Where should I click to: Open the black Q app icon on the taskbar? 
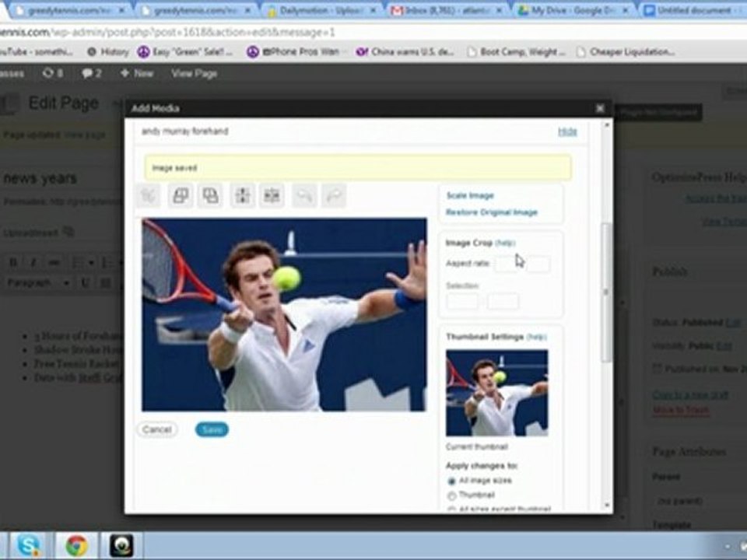point(121,546)
